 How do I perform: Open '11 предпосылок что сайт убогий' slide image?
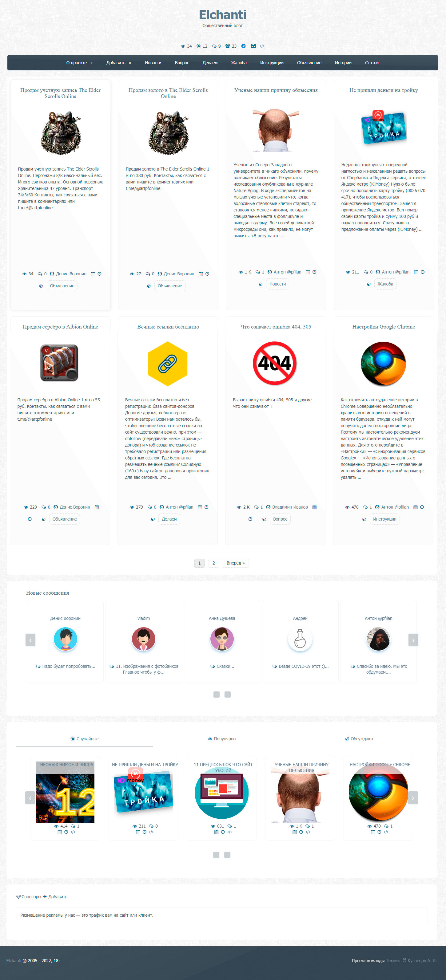click(x=222, y=793)
